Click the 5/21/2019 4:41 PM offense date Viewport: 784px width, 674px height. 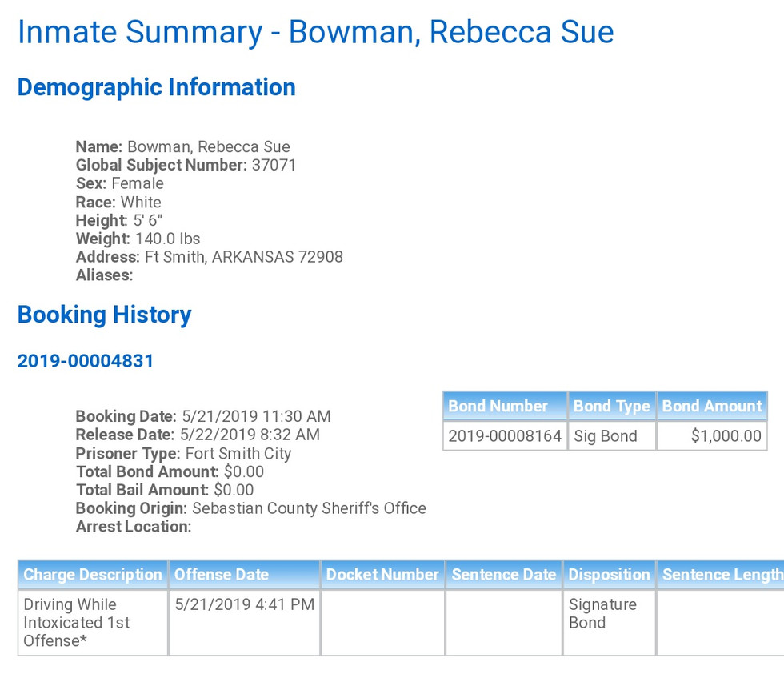245,604
